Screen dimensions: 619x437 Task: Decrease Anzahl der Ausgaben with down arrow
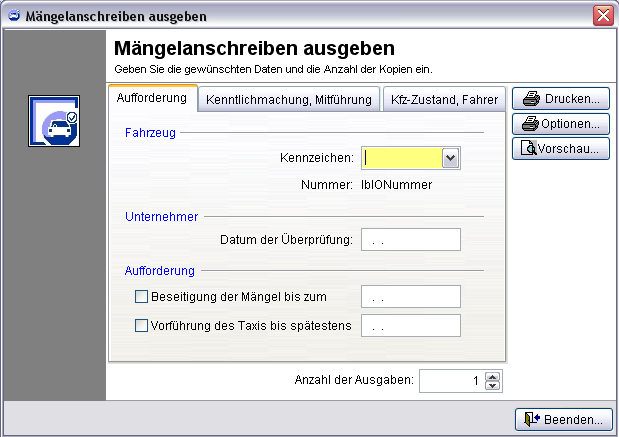point(491,385)
